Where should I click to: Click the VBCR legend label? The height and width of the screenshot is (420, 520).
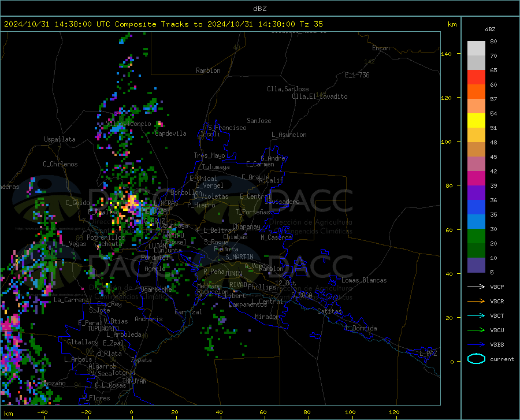[497, 302]
